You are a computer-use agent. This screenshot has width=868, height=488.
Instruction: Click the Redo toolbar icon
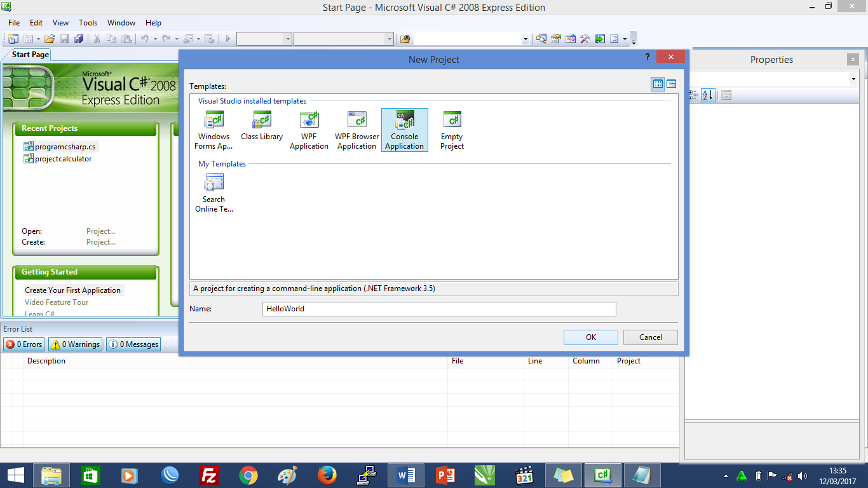(166, 39)
